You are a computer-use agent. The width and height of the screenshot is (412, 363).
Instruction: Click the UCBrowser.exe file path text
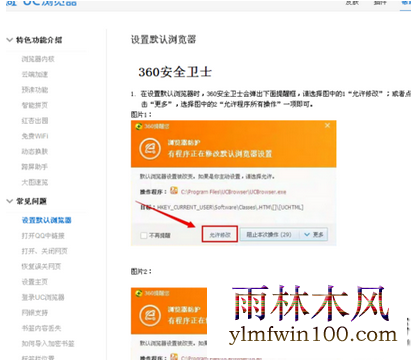(x=234, y=192)
